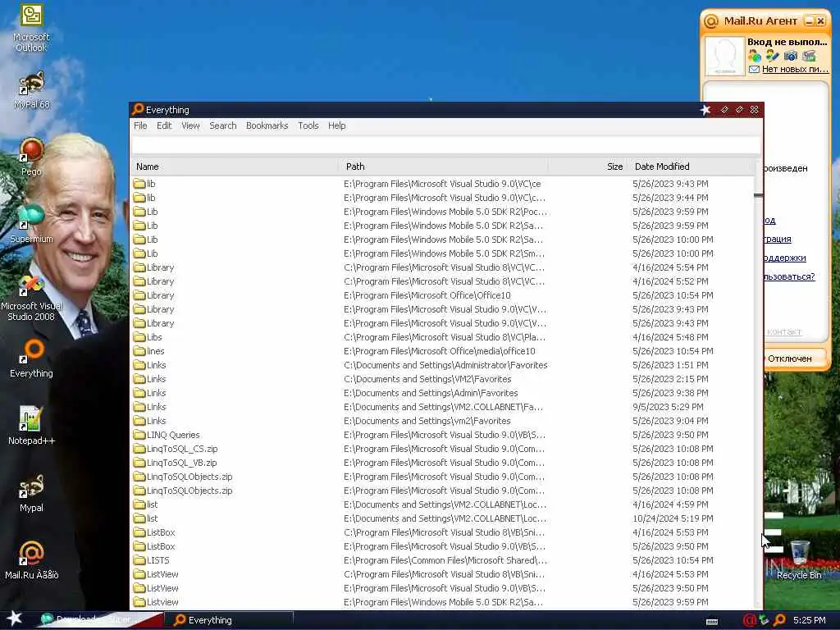Select the Mypal raccoon desktop shortcut
Viewport: 840px width, 630px height.
point(32,486)
